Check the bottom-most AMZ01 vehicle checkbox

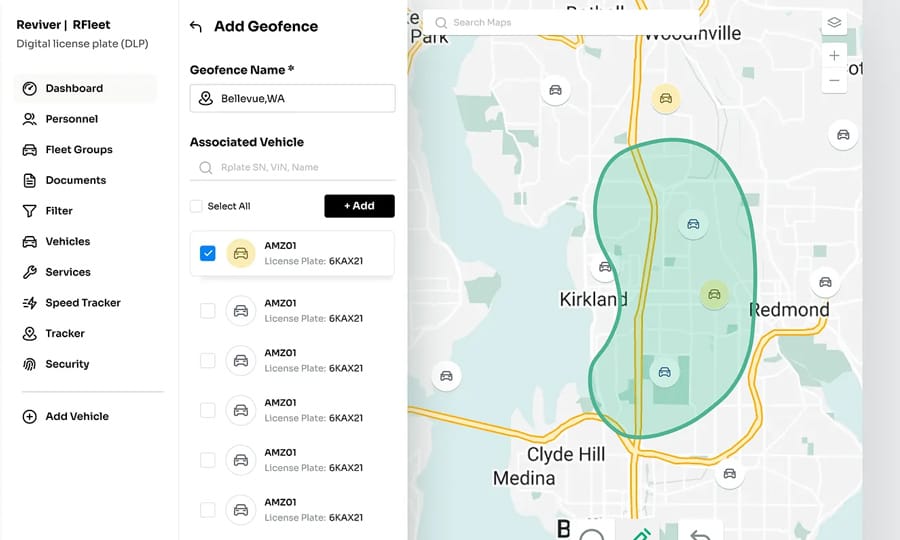[x=208, y=510]
